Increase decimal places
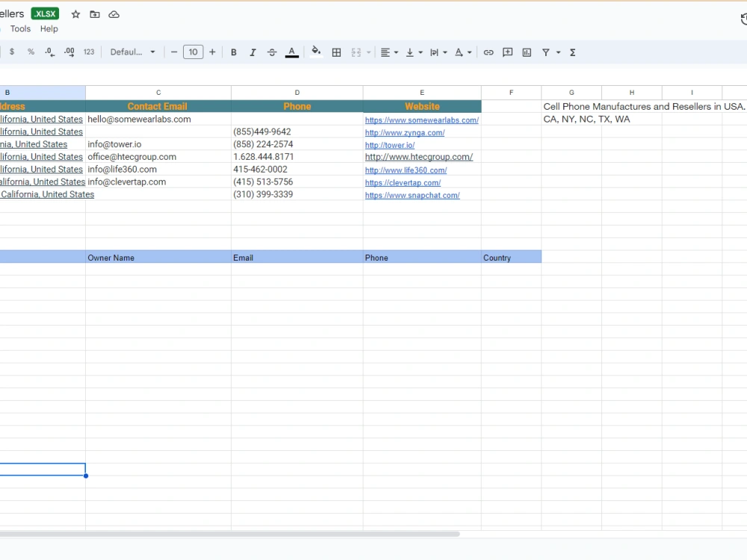The image size is (747, 560). [x=69, y=52]
